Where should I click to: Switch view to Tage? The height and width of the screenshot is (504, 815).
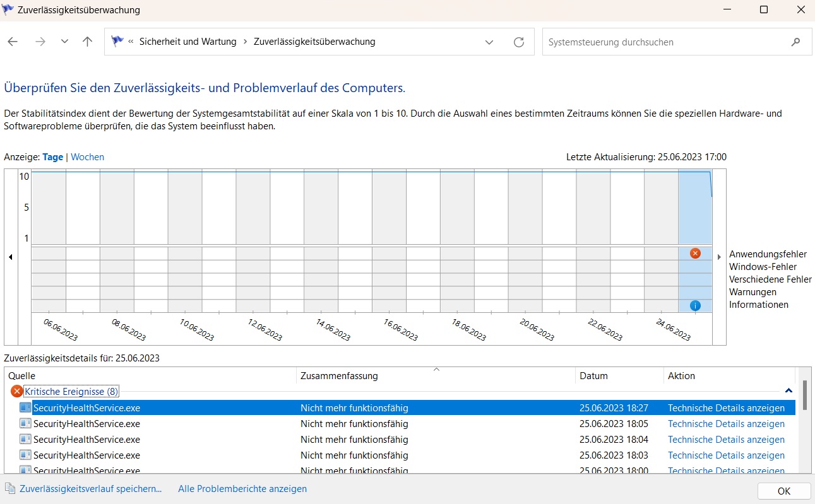pos(53,157)
